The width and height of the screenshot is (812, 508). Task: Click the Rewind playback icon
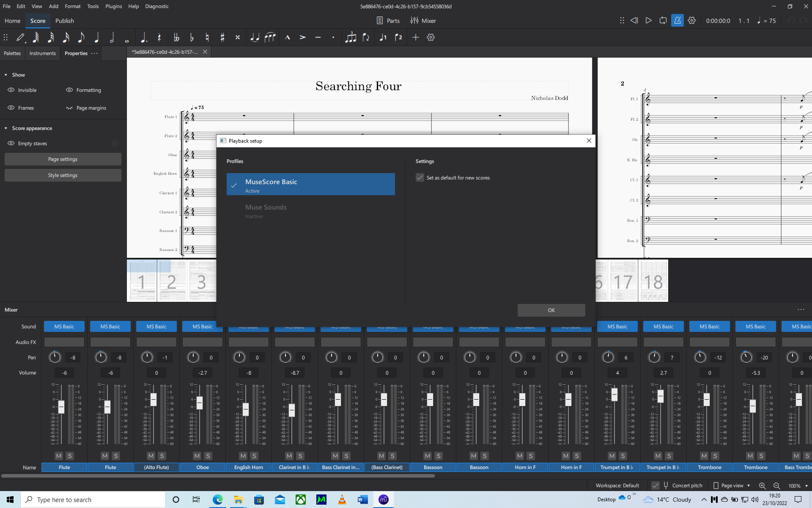pyautogui.click(x=634, y=20)
